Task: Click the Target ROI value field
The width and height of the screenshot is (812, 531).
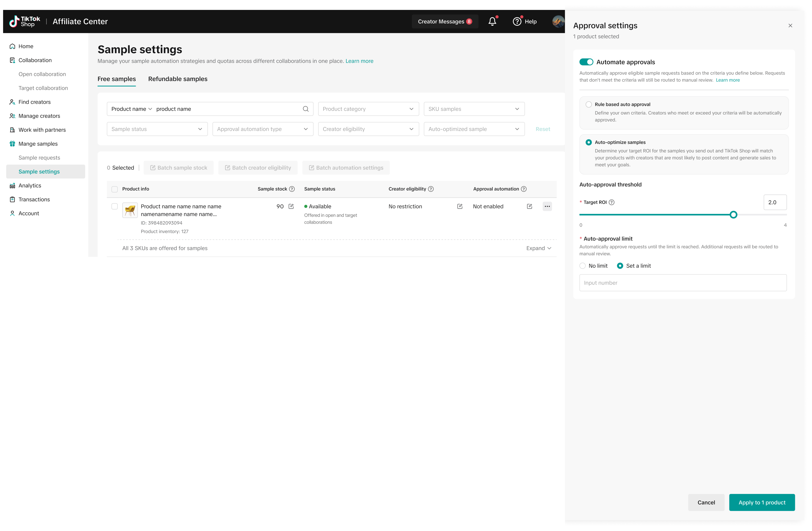Action: pyautogui.click(x=775, y=202)
